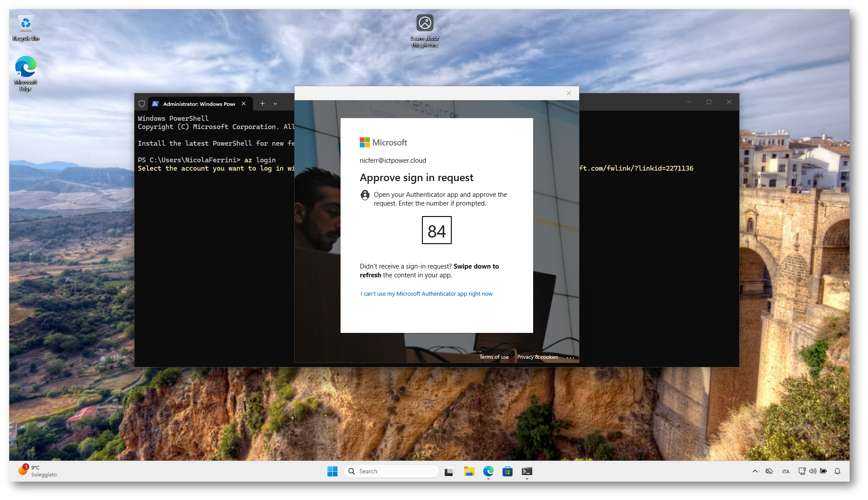Open the weather widget showing 9°C

click(38, 471)
